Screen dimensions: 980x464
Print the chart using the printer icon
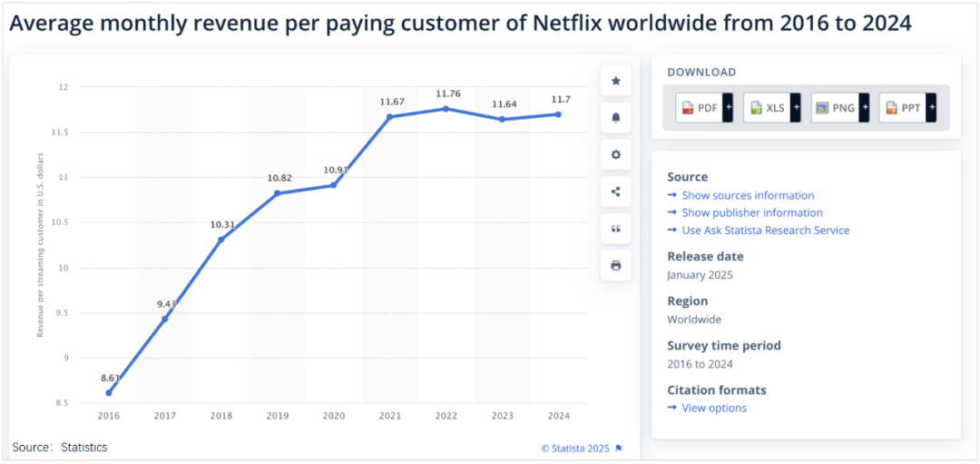[616, 266]
